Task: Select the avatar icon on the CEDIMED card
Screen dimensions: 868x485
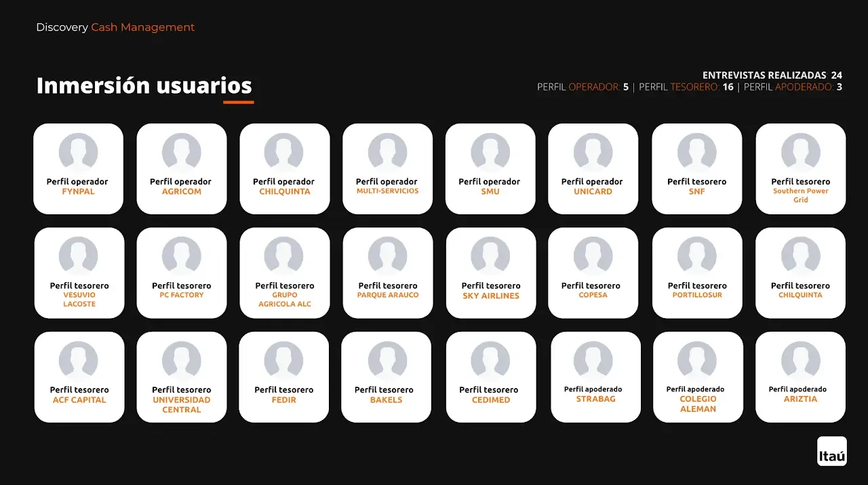Action: [490, 360]
